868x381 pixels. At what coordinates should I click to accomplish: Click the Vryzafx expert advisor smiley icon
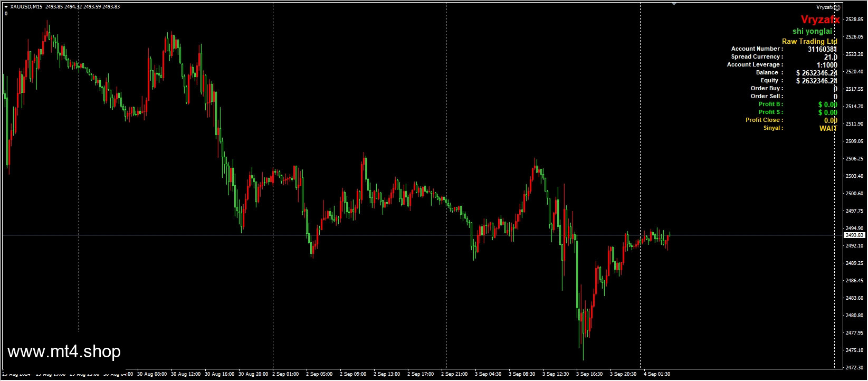(837, 7)
